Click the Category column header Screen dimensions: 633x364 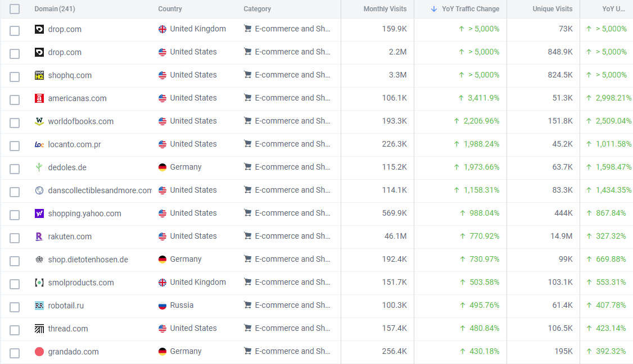coord(257,9)
